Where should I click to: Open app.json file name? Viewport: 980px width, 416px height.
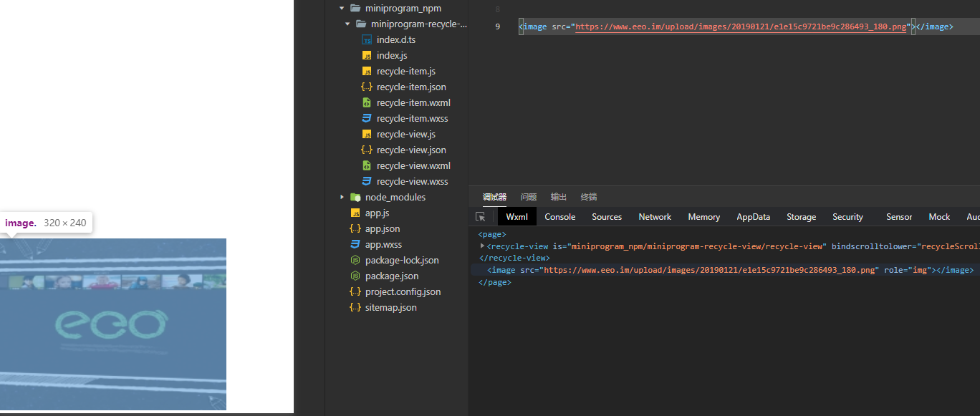(x=383, y=229)
